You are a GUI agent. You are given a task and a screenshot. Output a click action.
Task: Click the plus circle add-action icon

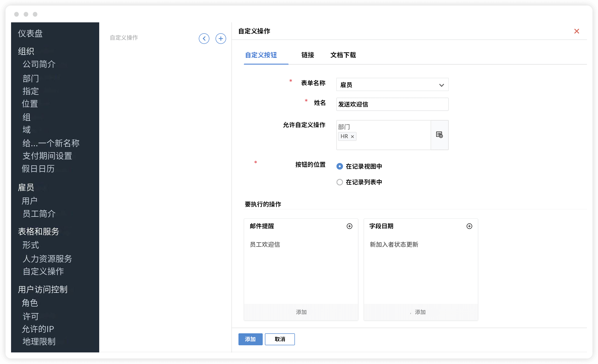coord(221,39)
